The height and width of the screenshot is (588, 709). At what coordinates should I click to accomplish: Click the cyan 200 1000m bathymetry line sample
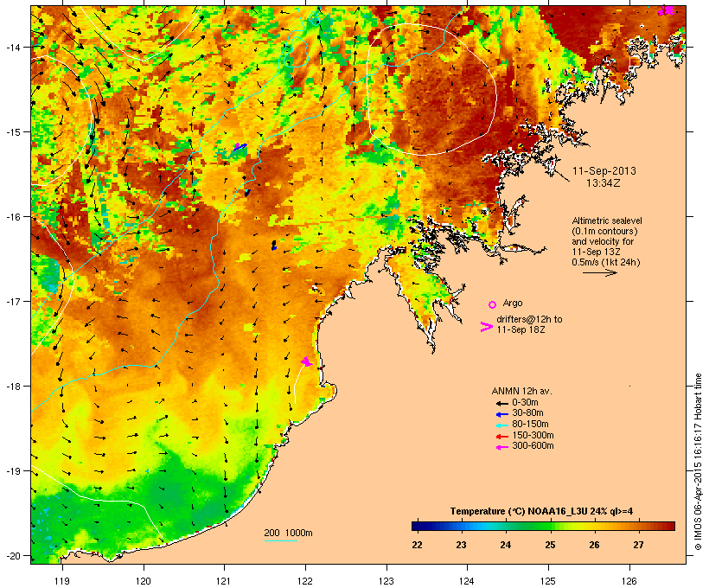coord(281,540)
